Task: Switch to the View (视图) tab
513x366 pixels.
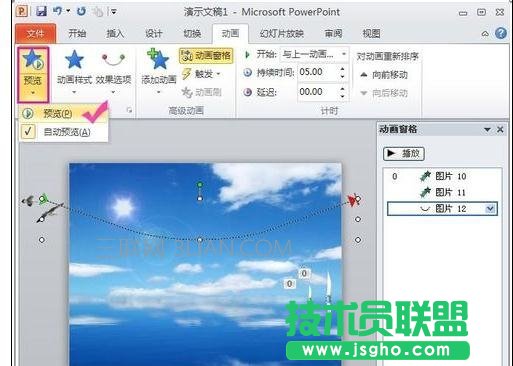Action: (371, 34)
